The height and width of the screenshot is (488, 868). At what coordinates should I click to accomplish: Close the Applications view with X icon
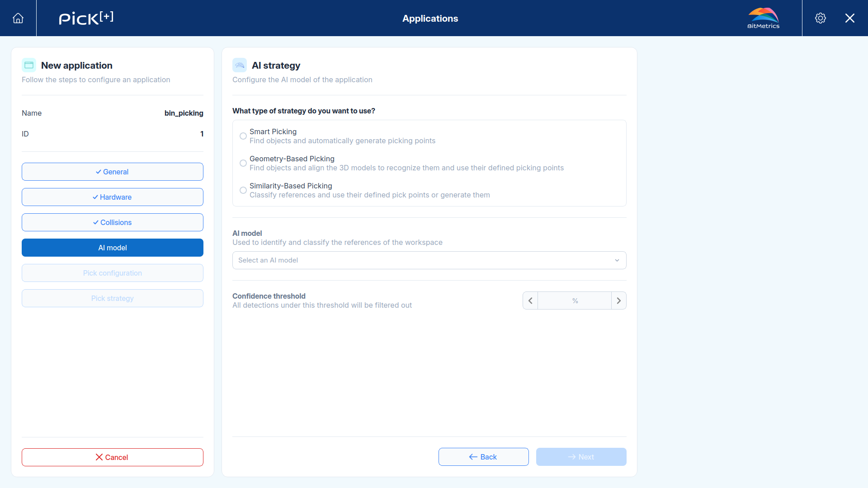click(850, 18)
